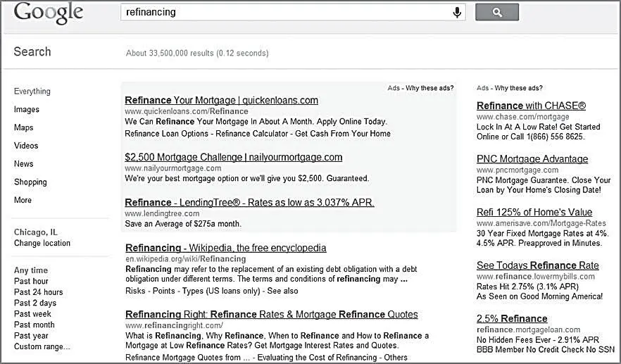
Task: Click www.refinancingright.com URL text
Action: tap(175, 325)
